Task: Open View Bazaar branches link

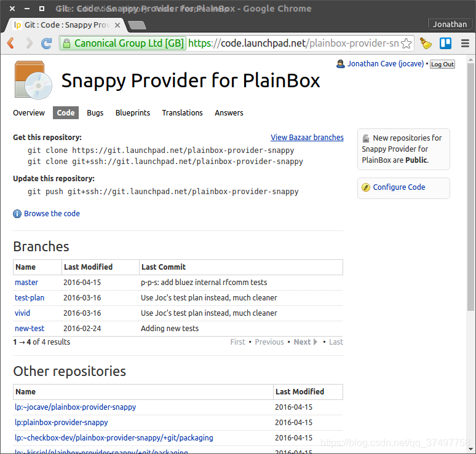Action: pyautogui.click(x=307, y=138)
